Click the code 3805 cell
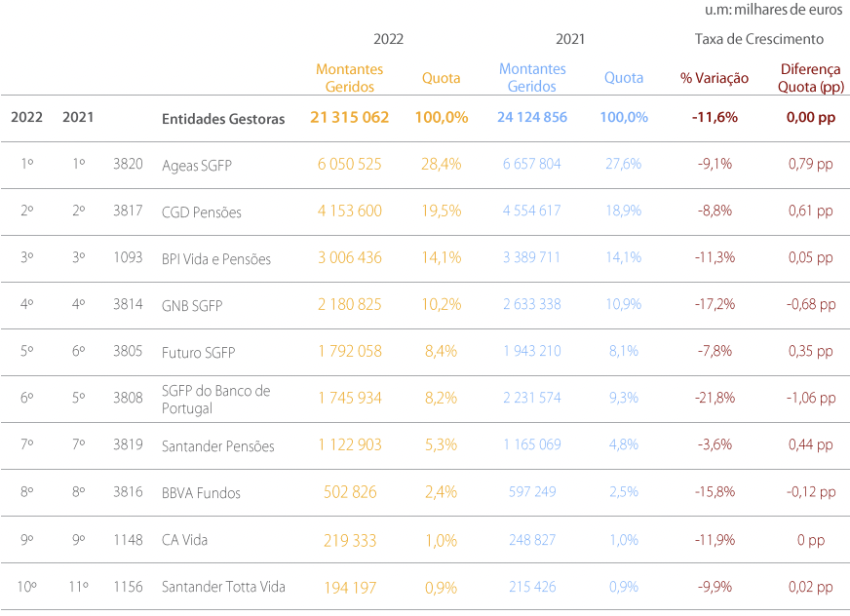Image resolution: width=850 pixels, height=616 pixels. 128,351
